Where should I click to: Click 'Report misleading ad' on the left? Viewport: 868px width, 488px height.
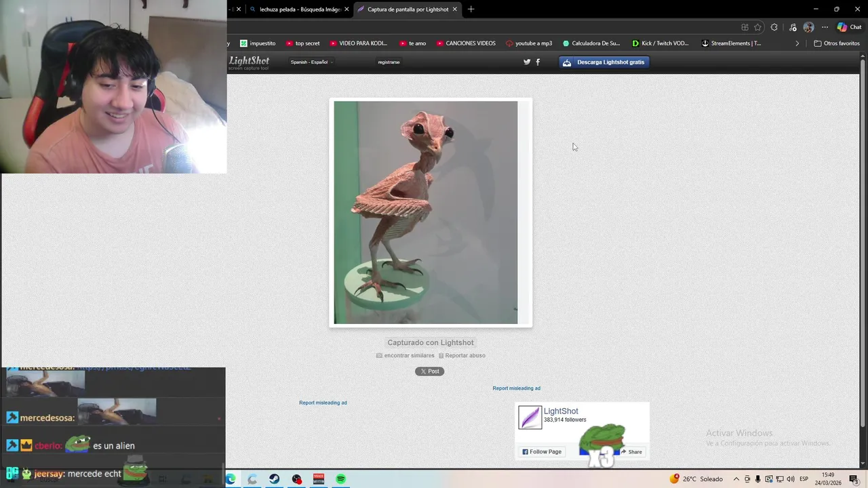coord(323,403)
